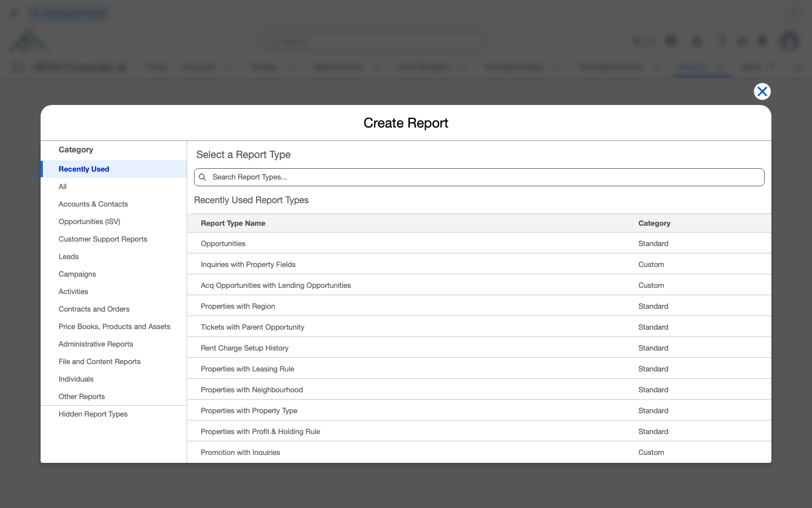
Task: Select the Campaigns category
Action: point(114,274)
